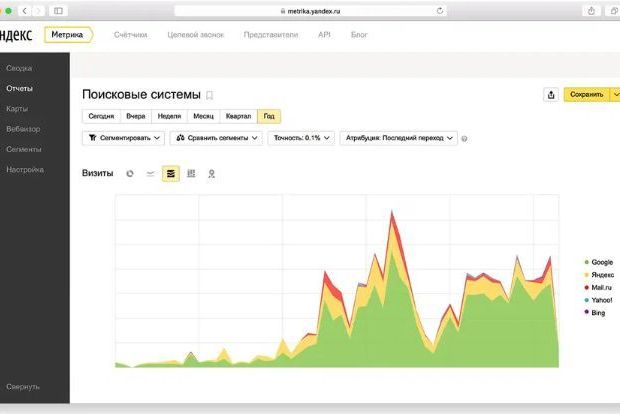Choose the Месяц period
The height and width of the screenshot is (414, 620).
pyautogui.click(x=203, y=116)
